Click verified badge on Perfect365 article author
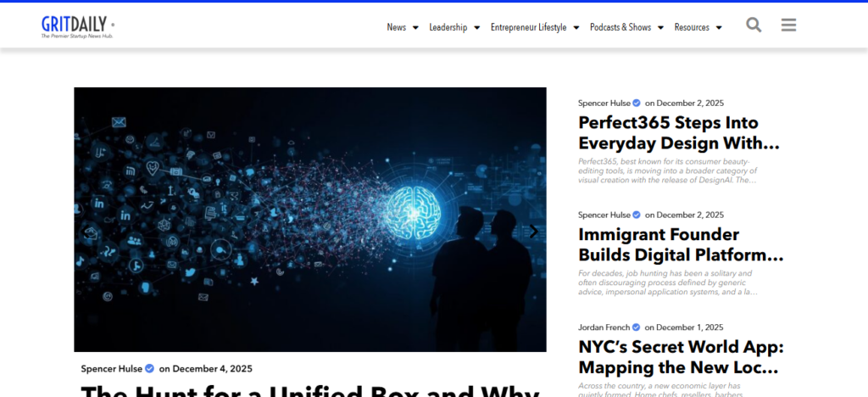Screen dimensions: 868x397 pos(637,103)
